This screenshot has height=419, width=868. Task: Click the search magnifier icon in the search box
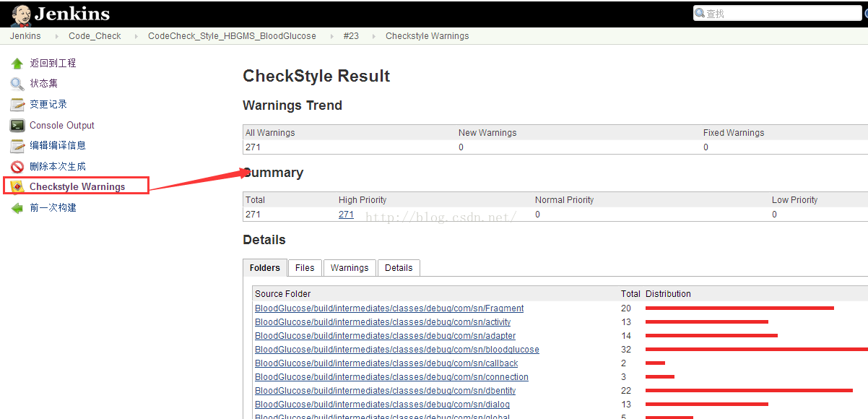point(700,13)
